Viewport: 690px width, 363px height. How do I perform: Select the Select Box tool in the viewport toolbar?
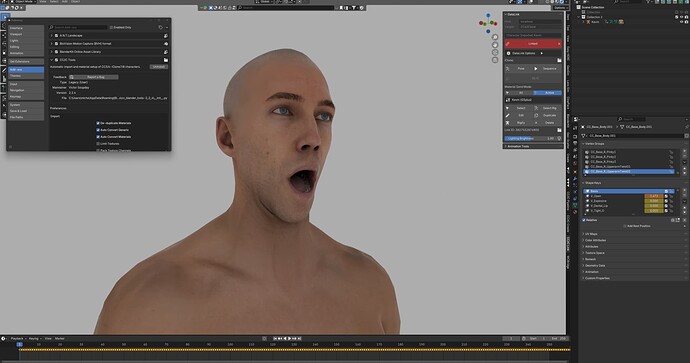[5, 17]
